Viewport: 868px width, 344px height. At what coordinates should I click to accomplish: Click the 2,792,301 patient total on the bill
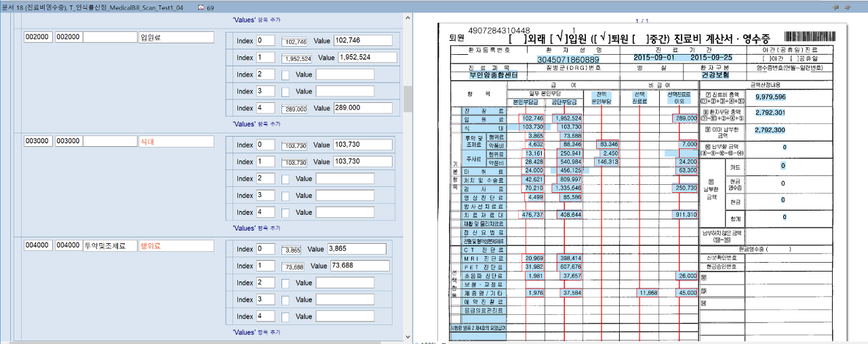pyautogui.click(x=770, y=113)
